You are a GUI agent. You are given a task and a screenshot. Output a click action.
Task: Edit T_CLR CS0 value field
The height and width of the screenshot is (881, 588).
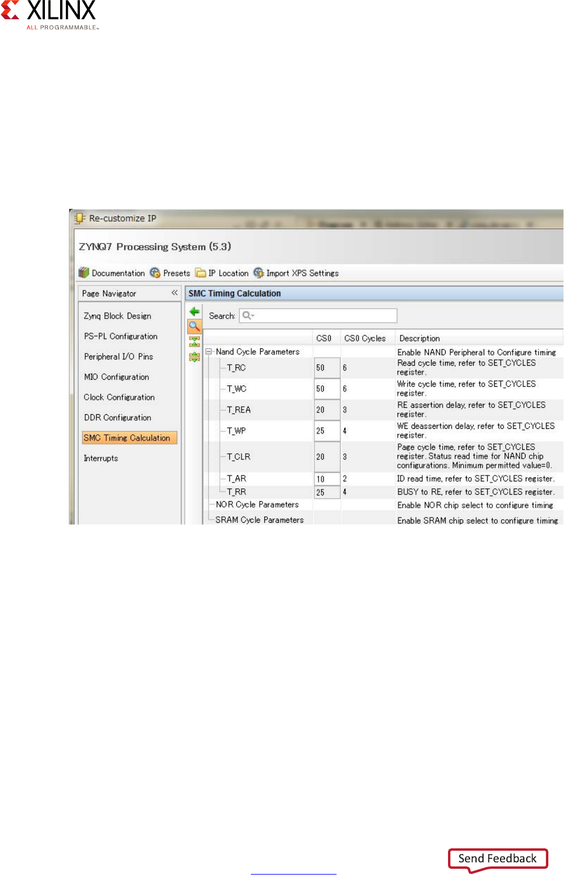(327, 457)
